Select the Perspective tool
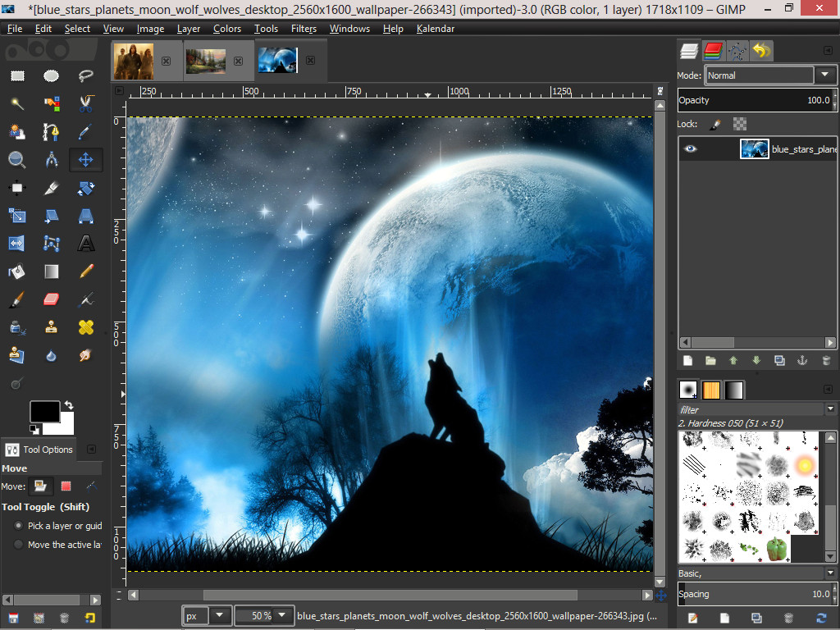The width and height of the screenshot is (840, 630). tap(85, 216)
